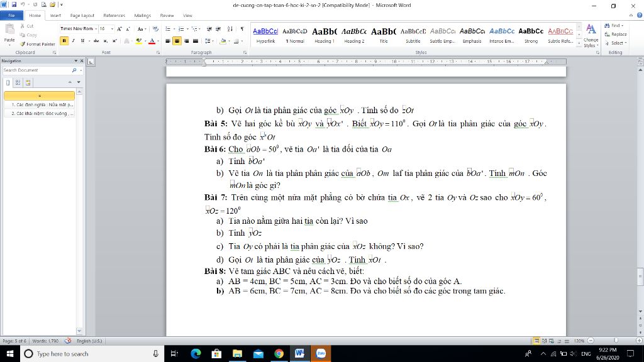This screenshot has height=362, width=644.
Task: Click the search magnifier in Navigation pane
Action: click(x=74, y=70)
